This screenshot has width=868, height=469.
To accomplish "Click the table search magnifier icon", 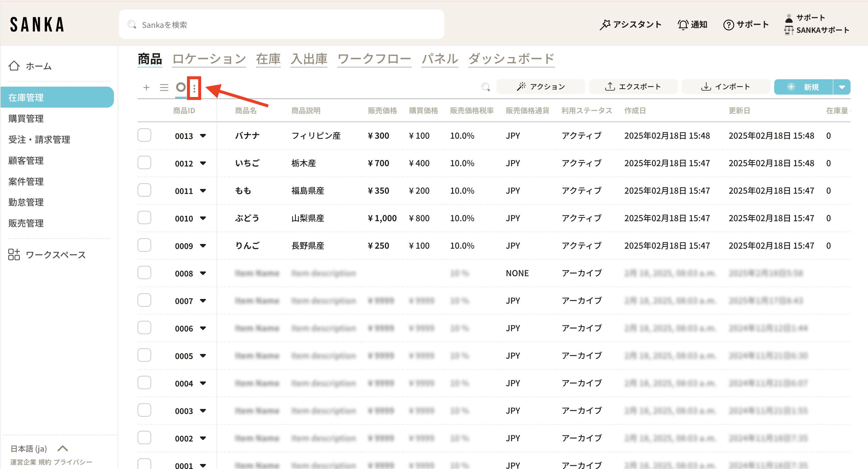I will click(485, 87).
